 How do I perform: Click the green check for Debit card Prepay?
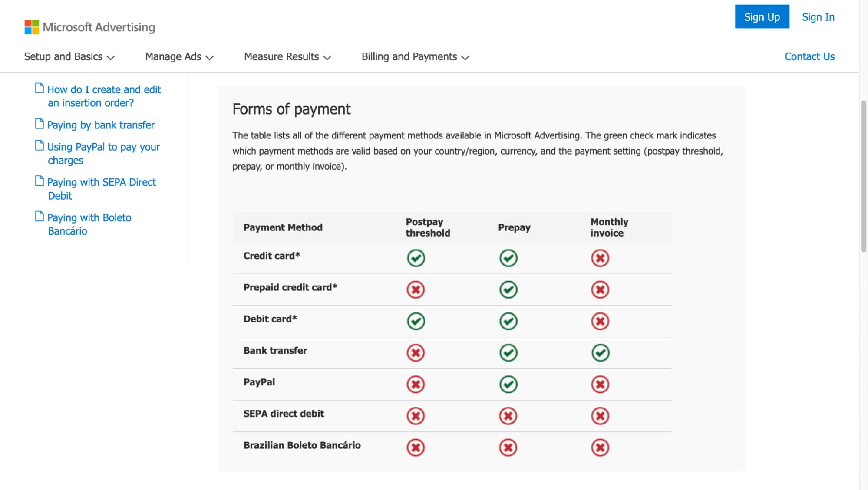coord(508,322)
